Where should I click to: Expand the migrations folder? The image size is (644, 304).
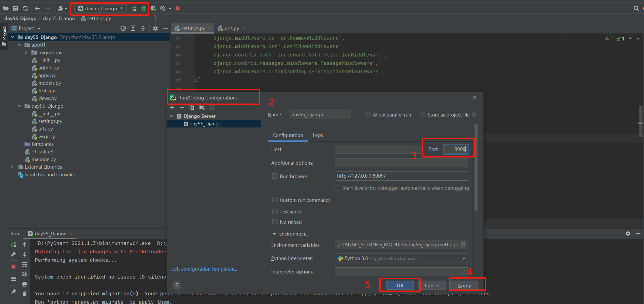coord(26,52)
